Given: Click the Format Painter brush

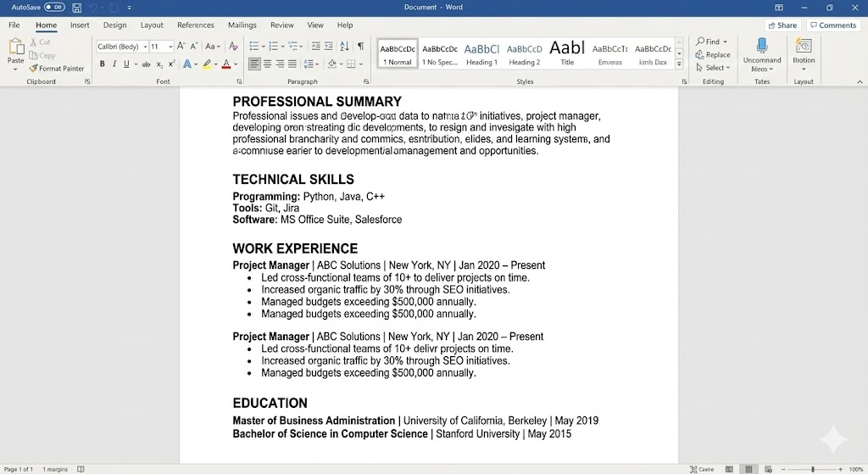Looking at the screenshot, I should [34, 69].
